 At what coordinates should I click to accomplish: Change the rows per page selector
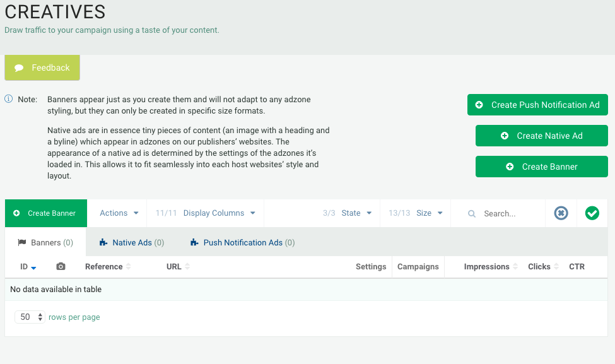tap(30, 317)
